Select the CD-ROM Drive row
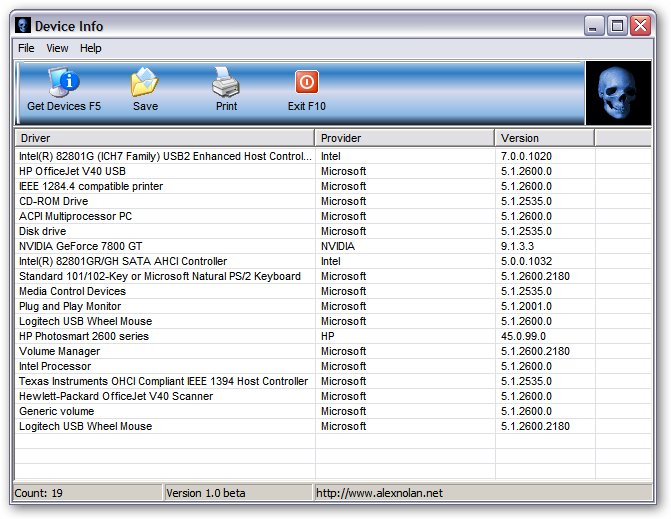 click(333, 201)
